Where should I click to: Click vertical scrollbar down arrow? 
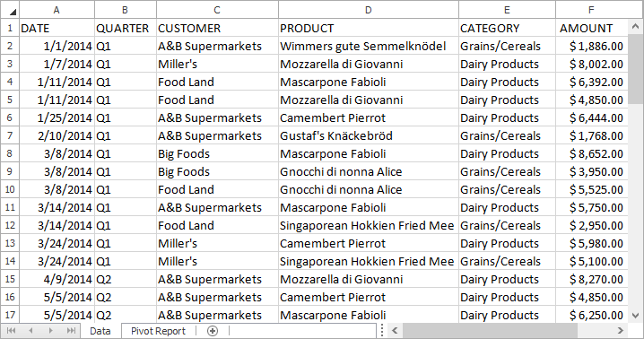[x=635, y=315]
